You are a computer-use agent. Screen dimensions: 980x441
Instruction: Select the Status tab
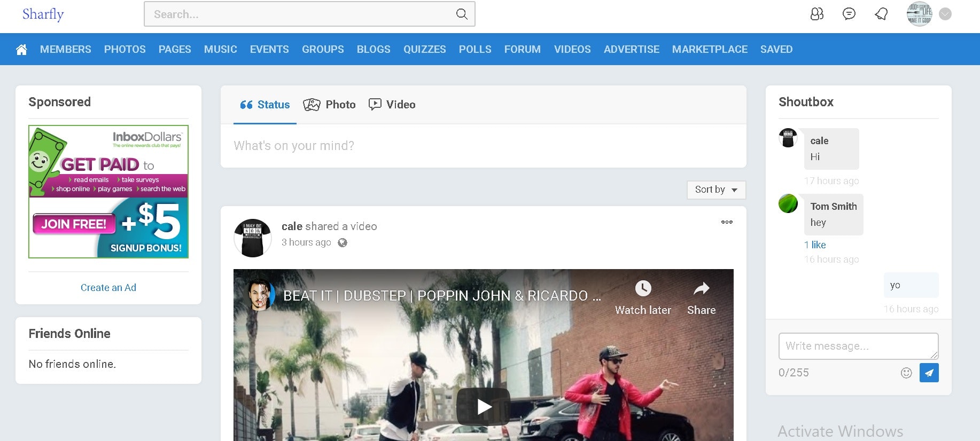[265, 105]
